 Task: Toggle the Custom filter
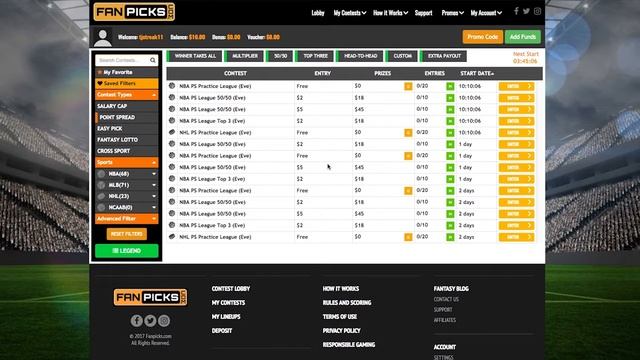(402, 56)
